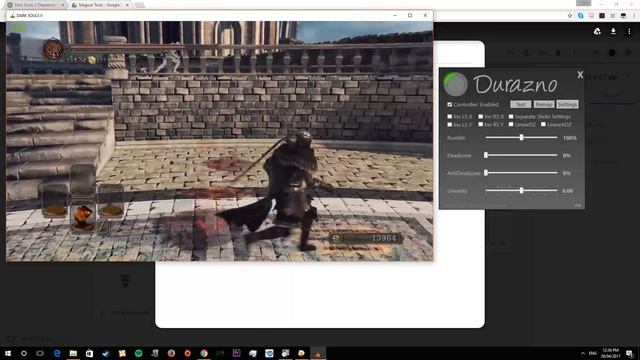Open the Remap button in Durazno

click(544, 104)
